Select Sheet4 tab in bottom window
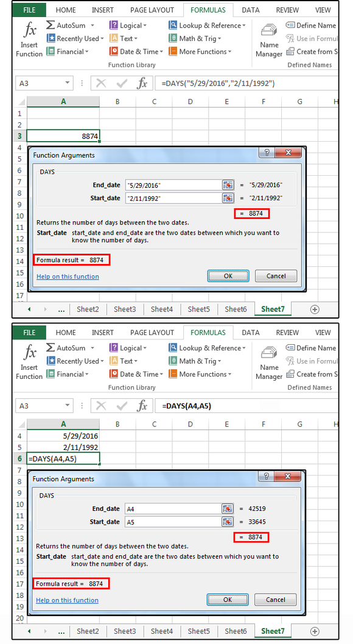This screenshot has height=644, width=353. tap(161, 631)
